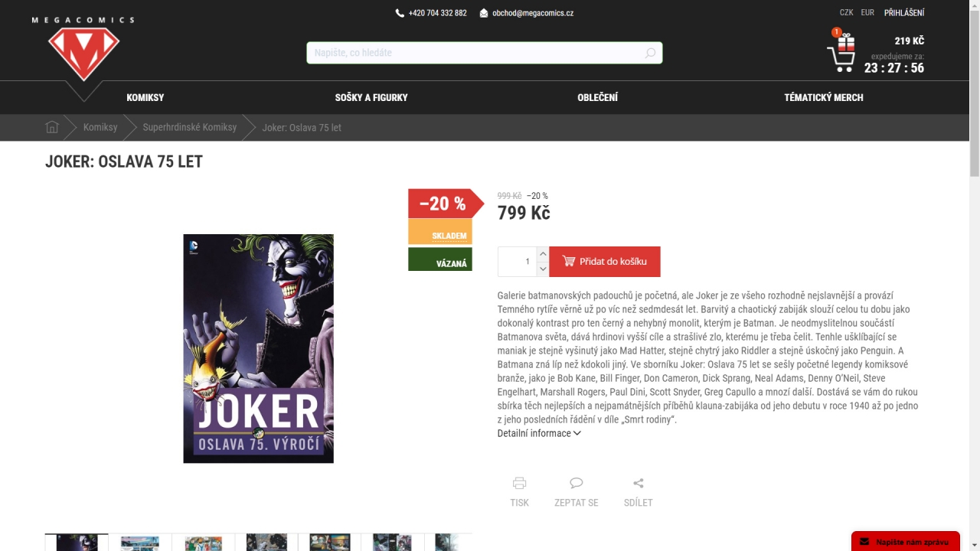This screenshot has width=980, height=551.
Task: Open the Komiksy menu
Action: [145, 97]
